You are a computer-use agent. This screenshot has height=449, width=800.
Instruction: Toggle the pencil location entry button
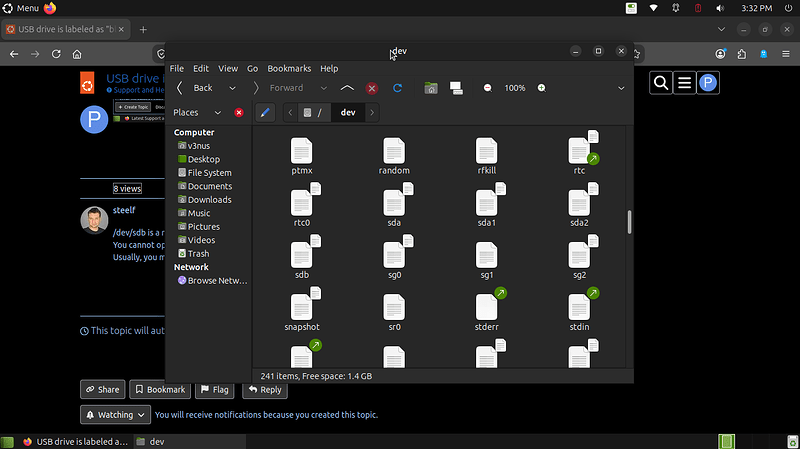click(265, 113)
